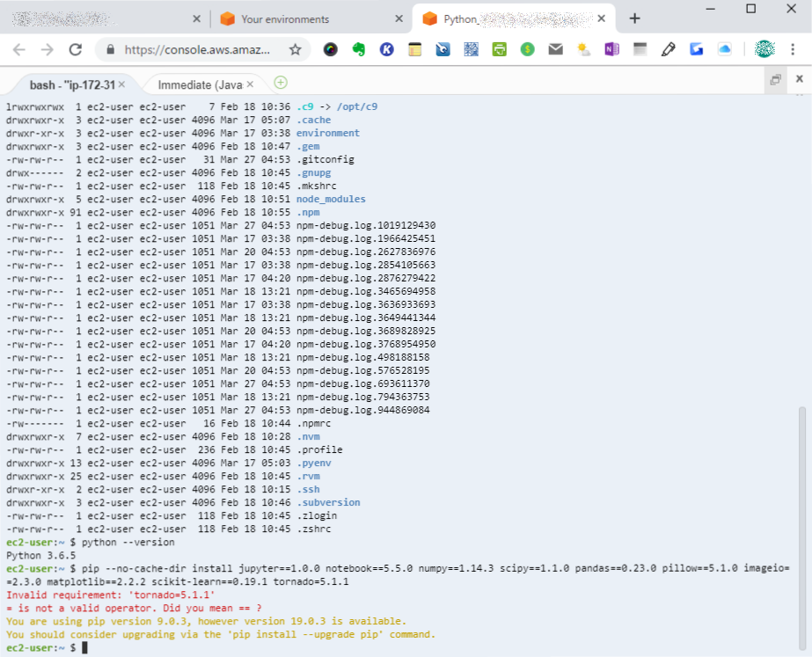The height and width of the screenshot is (657, 812).
Task: Click the green printer extension icon
Action: pyautogui.click(x=499, y=49)
